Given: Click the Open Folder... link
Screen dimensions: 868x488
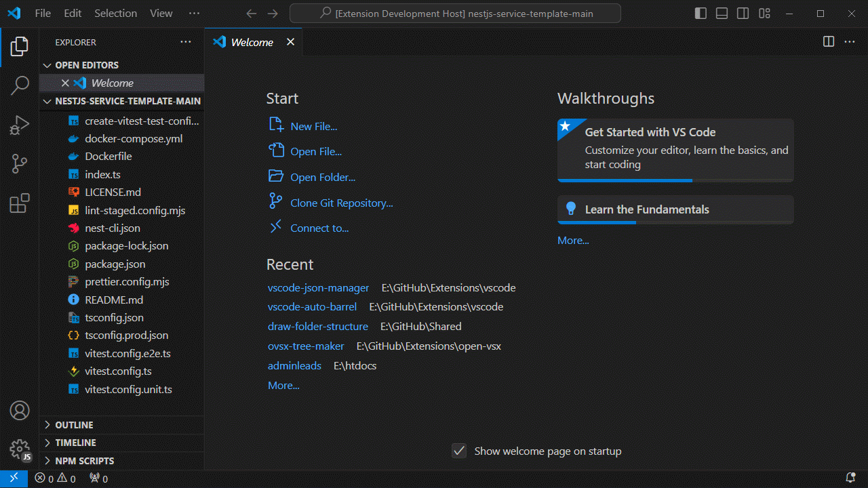Looking at the screenshot, I should click(x=323, y=177).
